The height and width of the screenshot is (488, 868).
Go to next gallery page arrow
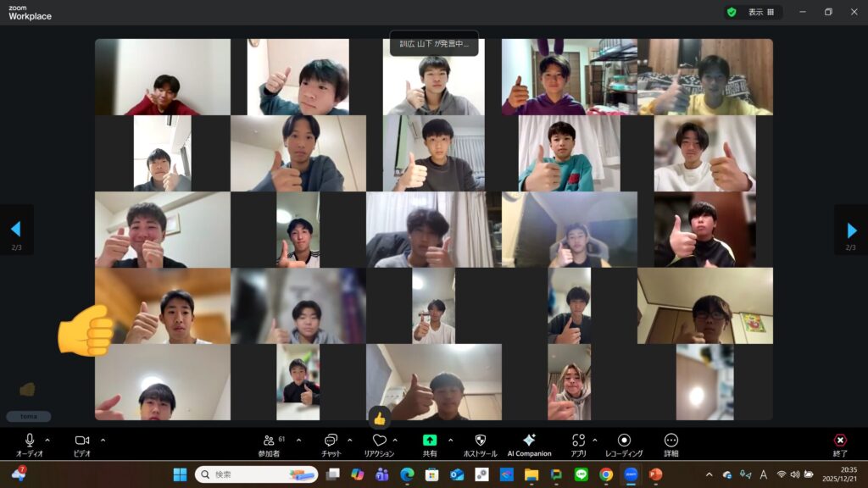click(851, 230)
